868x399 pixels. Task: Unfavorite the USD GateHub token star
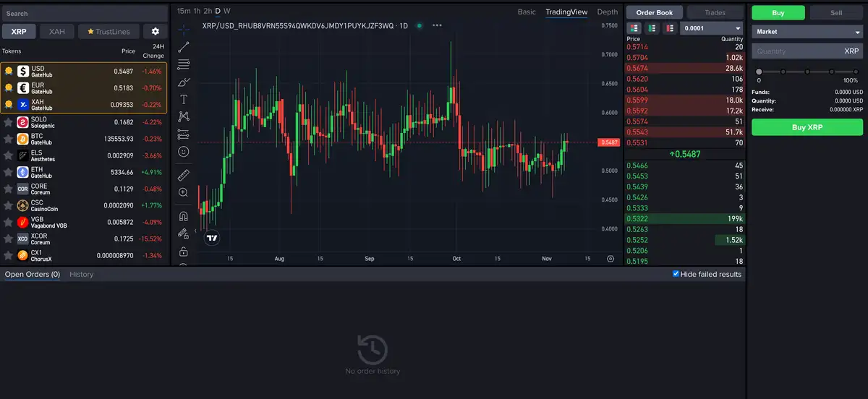point(9,72)
